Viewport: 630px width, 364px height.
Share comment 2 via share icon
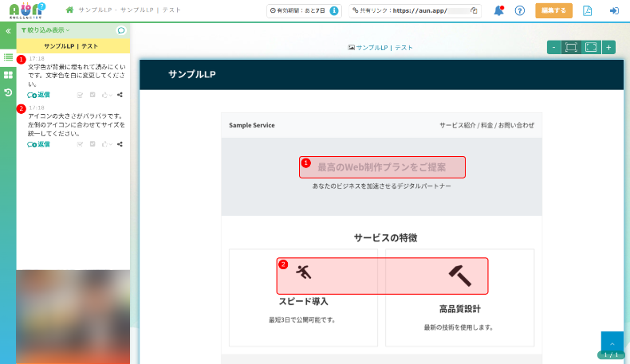120,144
